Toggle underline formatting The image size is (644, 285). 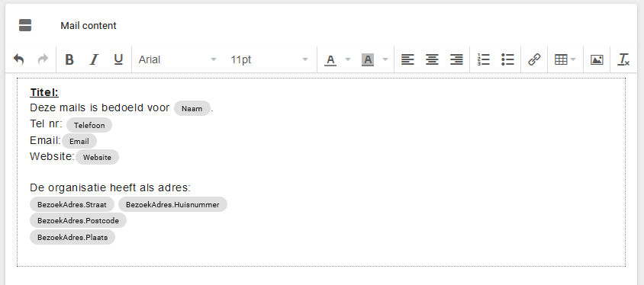click(x=118, y=60)
